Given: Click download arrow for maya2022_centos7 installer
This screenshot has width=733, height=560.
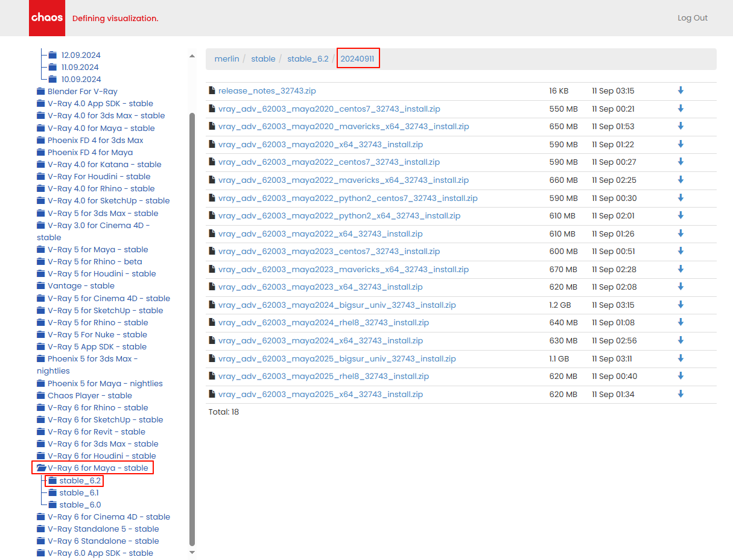Looking at the screenshot, I should [x=681, y=162].
